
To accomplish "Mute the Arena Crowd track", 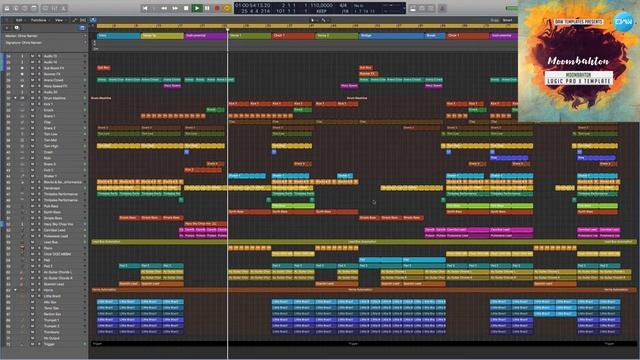I will pos(33,80).
